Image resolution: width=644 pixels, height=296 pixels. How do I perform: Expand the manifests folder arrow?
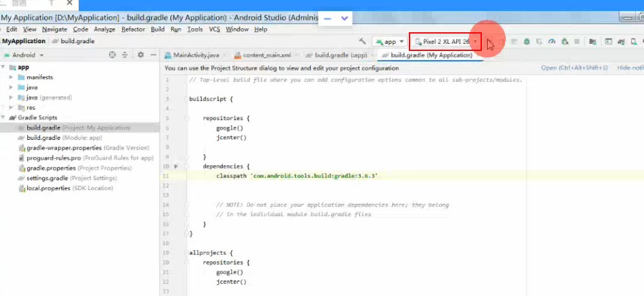12,77
